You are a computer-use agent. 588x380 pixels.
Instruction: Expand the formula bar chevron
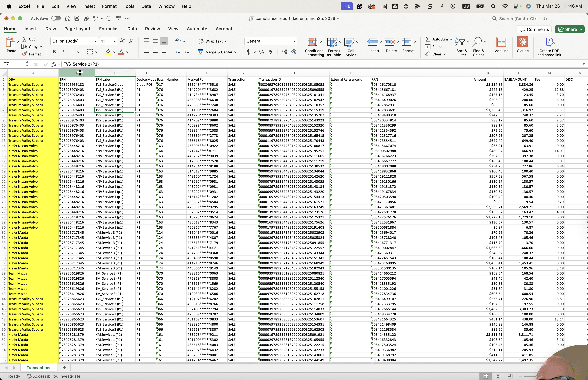click(584, 64)
